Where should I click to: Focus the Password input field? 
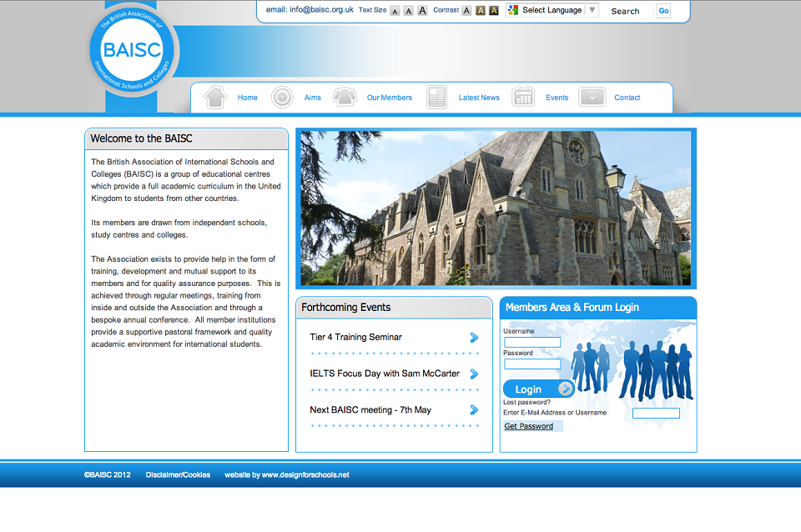click(532, 364)
